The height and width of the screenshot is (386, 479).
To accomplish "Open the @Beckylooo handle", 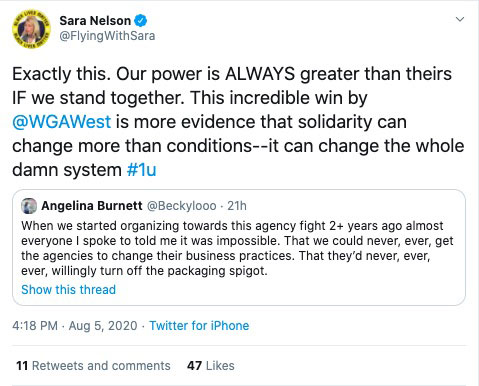I will tap(182, 206).
